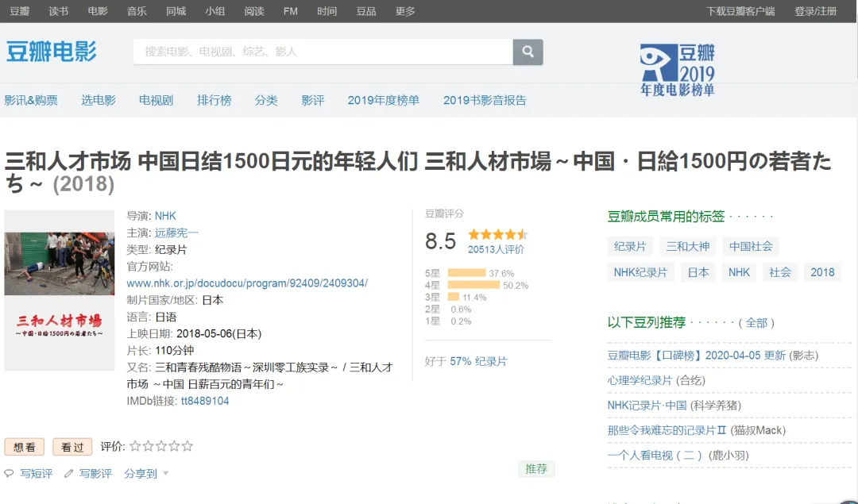
Task: Open 电影 in the top navigation
Action: click(98, 11)
